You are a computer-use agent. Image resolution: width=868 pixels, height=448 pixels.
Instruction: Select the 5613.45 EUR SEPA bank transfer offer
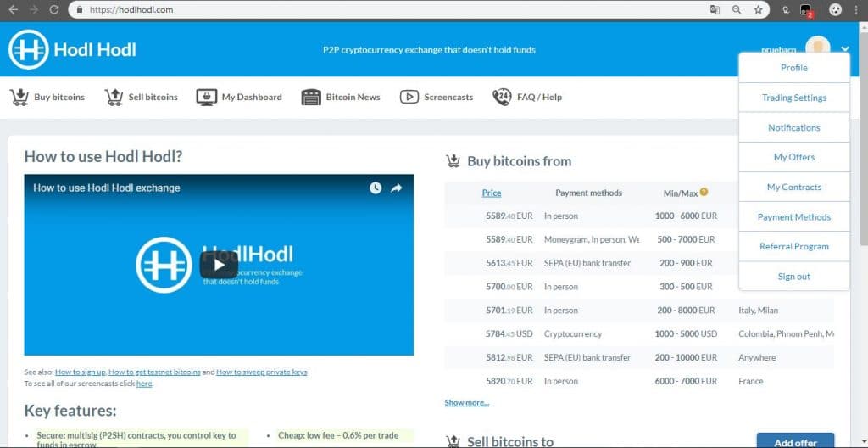(x=639, y=263)
